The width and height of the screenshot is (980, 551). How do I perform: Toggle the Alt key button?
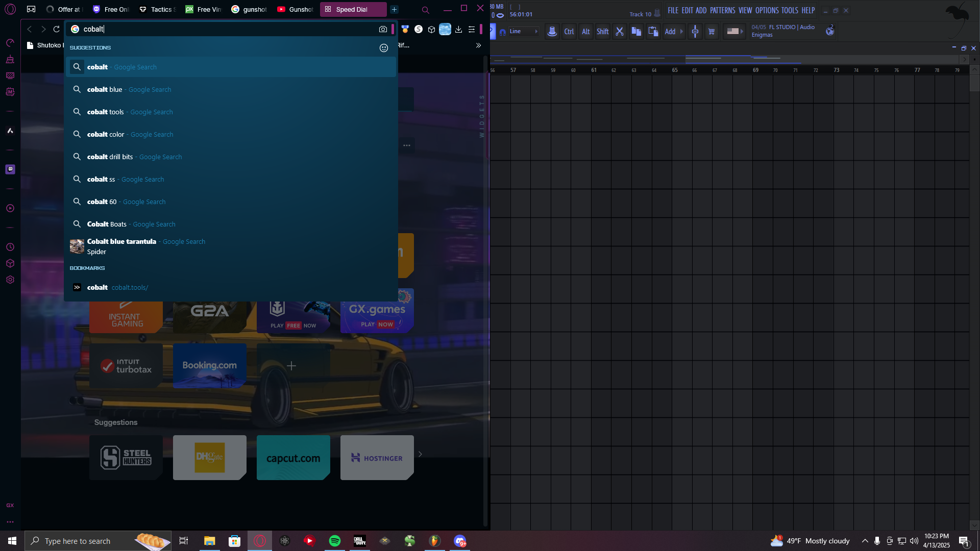point(585,32)
